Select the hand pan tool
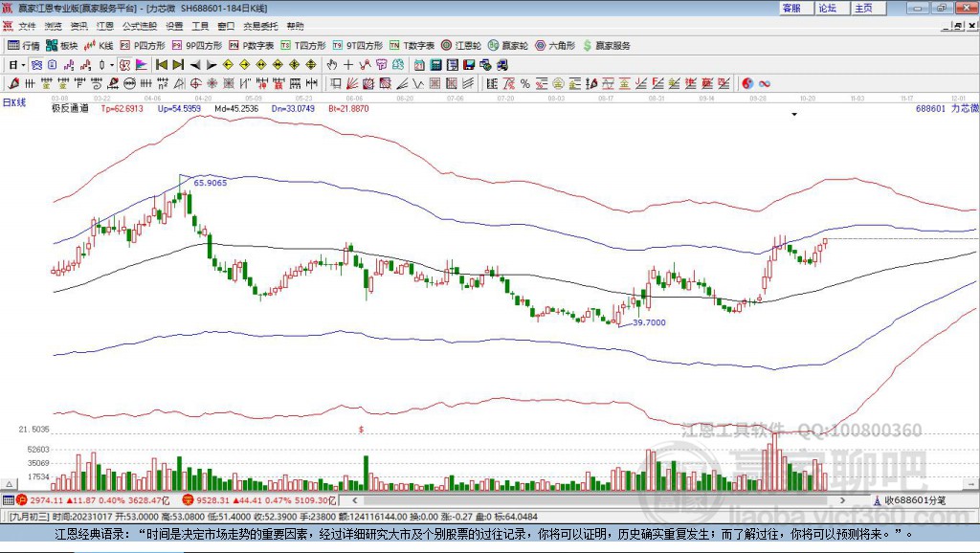 click(x=332, y=65)
